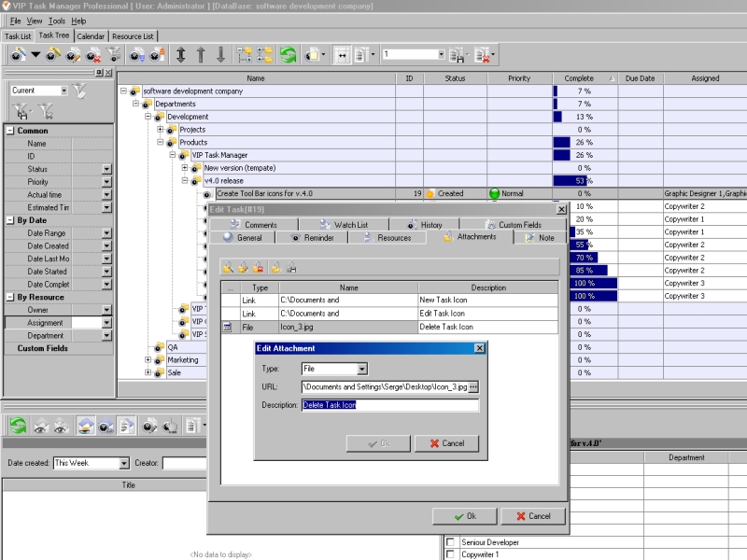Click Cancel in Edit Attachment dialog

(x=447, y=443)
